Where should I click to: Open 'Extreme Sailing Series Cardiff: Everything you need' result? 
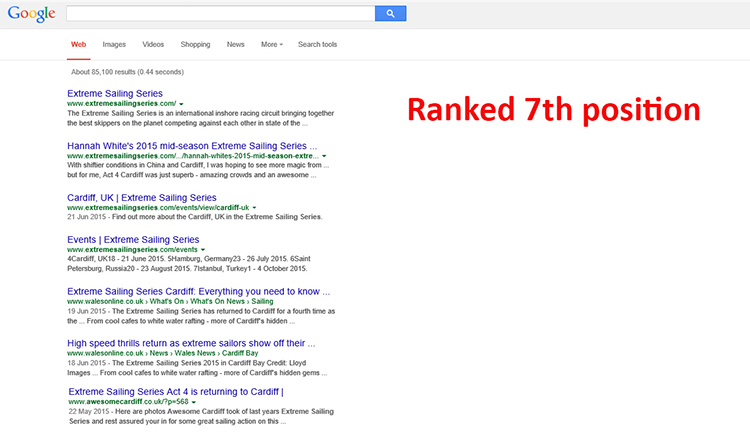(199, 292)
